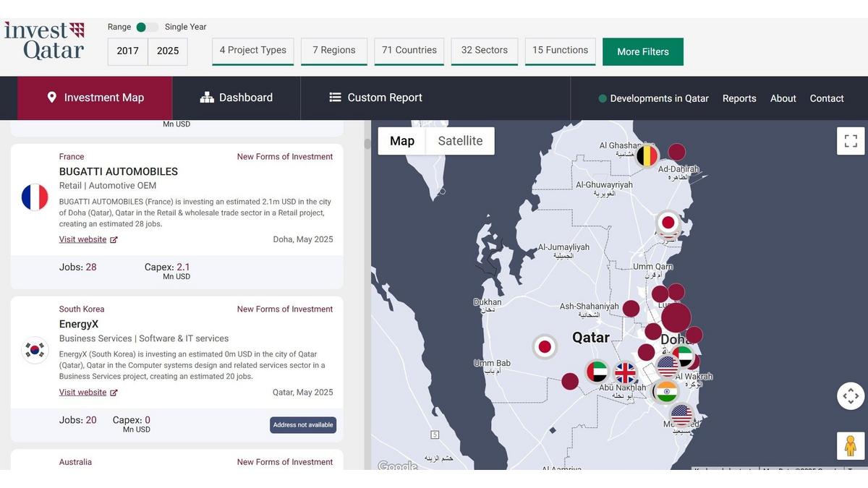
Task: Expand the 4 Project Types filter
Action: pos(253,51)
